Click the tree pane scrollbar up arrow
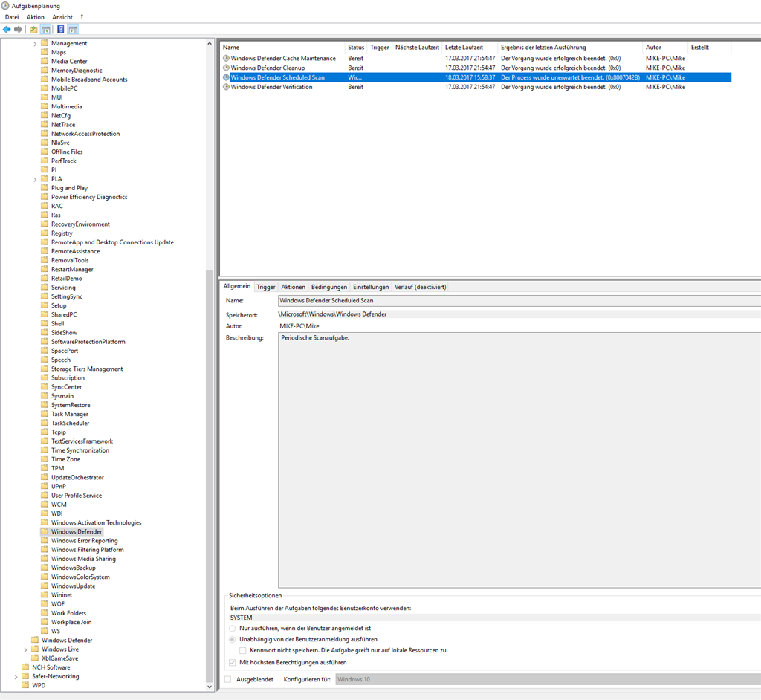This screenshot has width=761, height=700. tap(210, 44)
